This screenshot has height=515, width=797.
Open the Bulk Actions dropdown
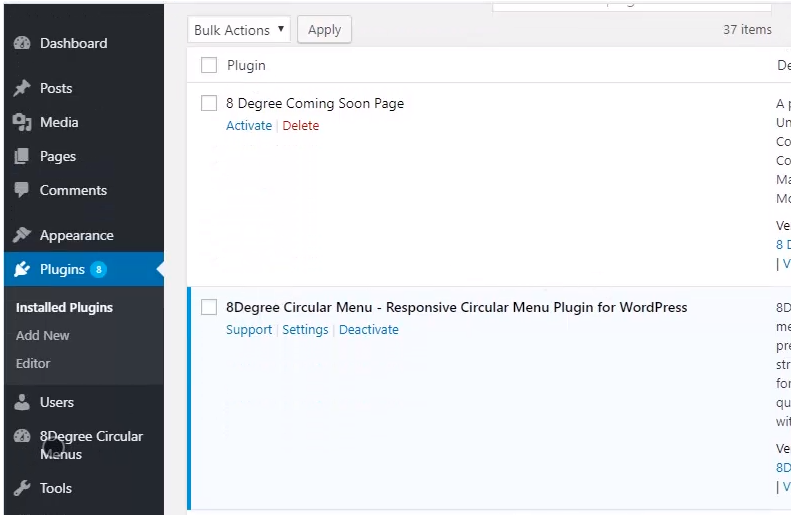[239, 30]
